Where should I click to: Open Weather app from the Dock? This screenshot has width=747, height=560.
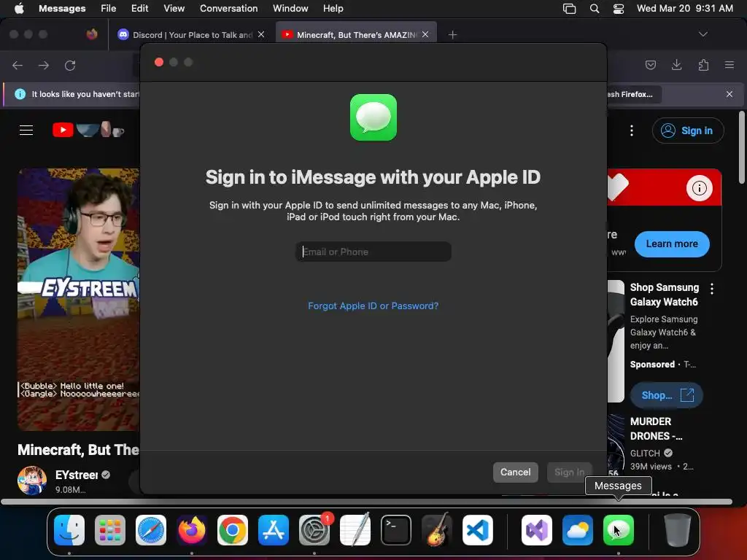point(578,530)
